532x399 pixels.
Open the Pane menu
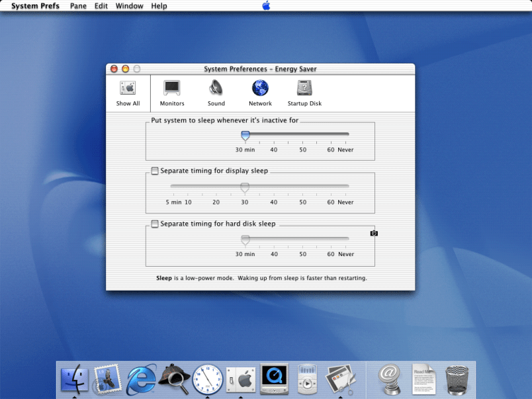(78, 6)
